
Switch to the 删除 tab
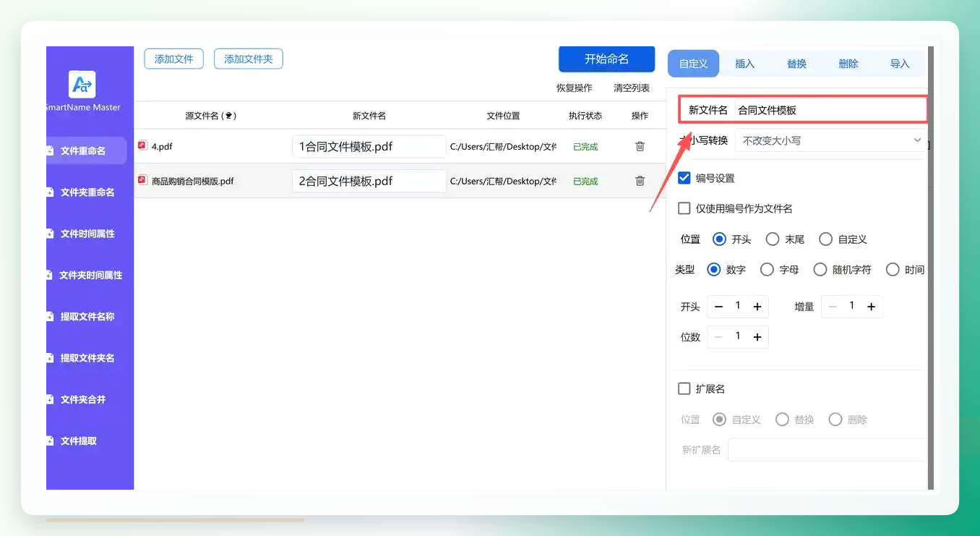coord(848,64)
